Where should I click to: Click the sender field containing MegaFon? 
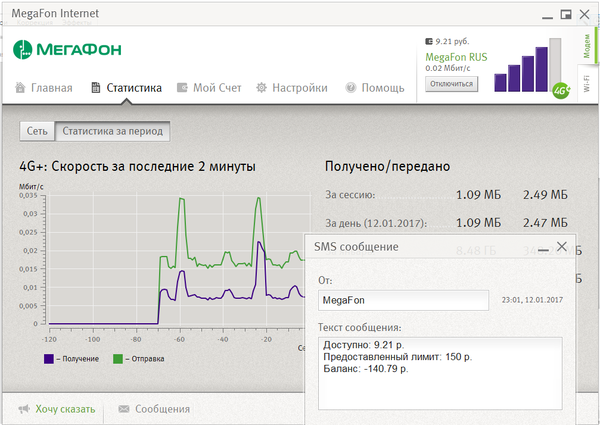point(403,300)
